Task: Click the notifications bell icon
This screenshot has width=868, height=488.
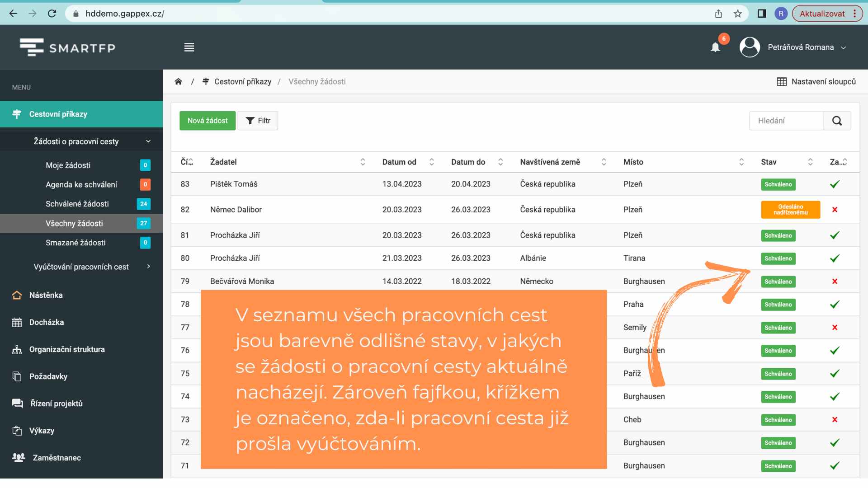Action: [715, 47]
